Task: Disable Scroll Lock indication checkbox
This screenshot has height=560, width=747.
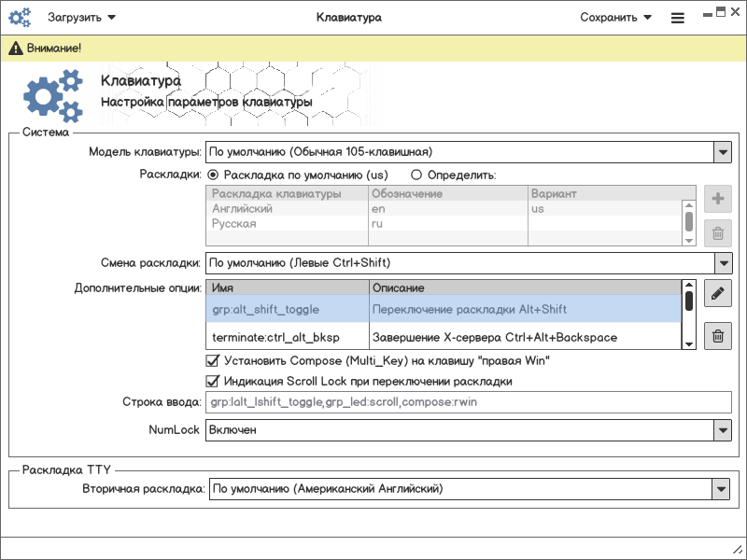Action: point(211,381)
